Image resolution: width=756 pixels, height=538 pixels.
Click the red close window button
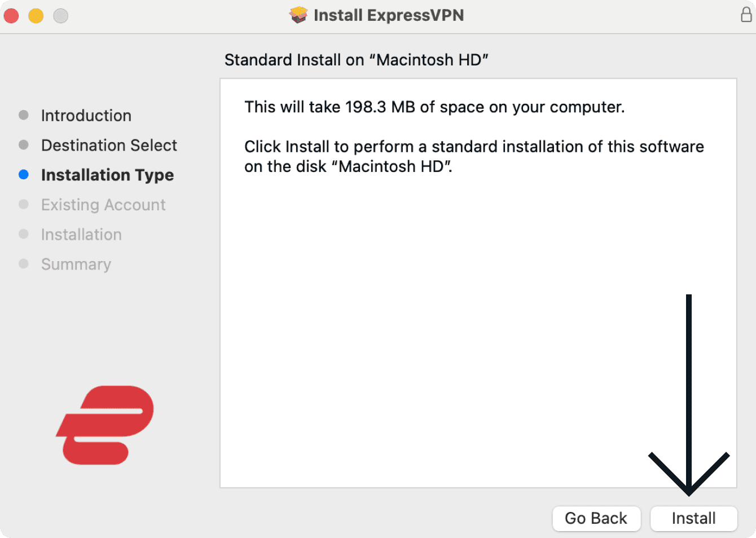[11, 16]
